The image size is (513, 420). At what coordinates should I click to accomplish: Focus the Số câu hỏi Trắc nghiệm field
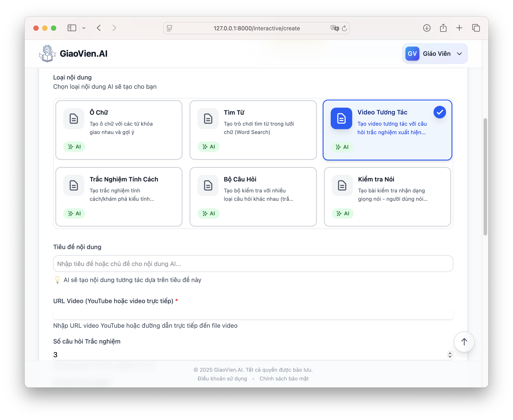pos(253,355)
